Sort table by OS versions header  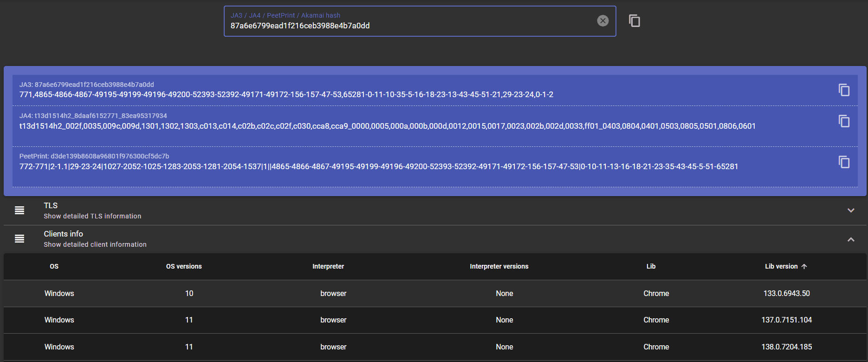[x=184, y=266]
